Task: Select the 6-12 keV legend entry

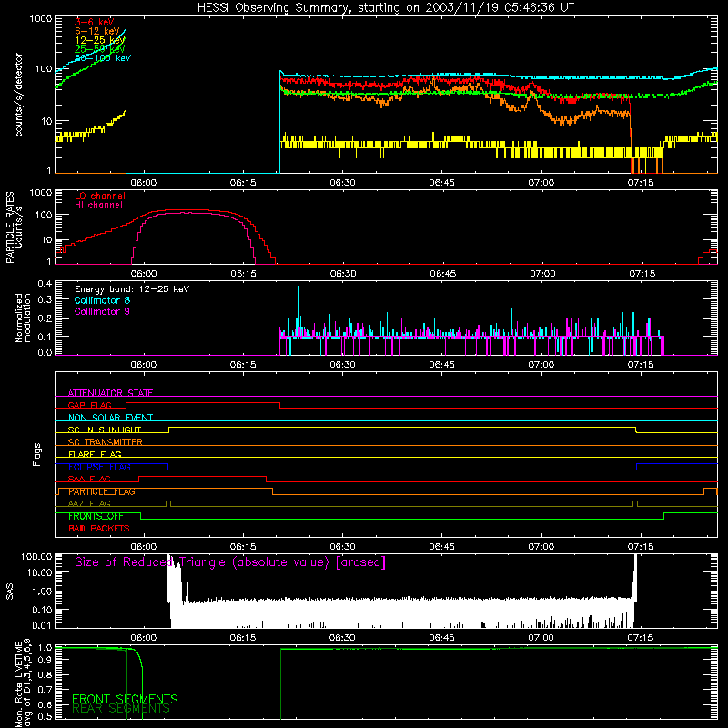Action: 97,31
